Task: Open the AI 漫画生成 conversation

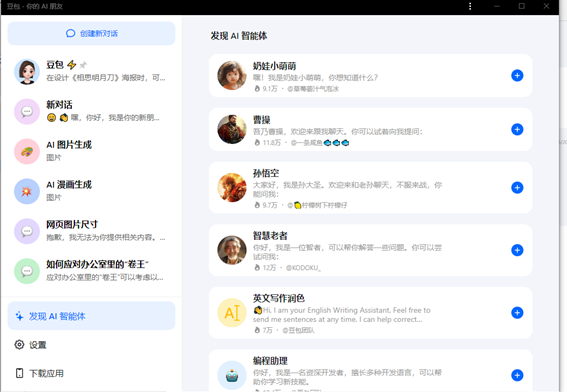Action: (x=91, y=191)
